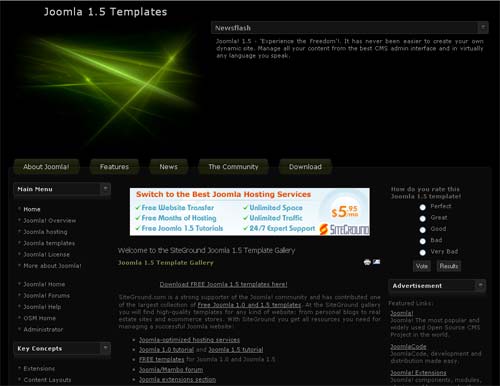
Task: Open the Joomla 1.5 tutorial link
Action: (236, 350)
